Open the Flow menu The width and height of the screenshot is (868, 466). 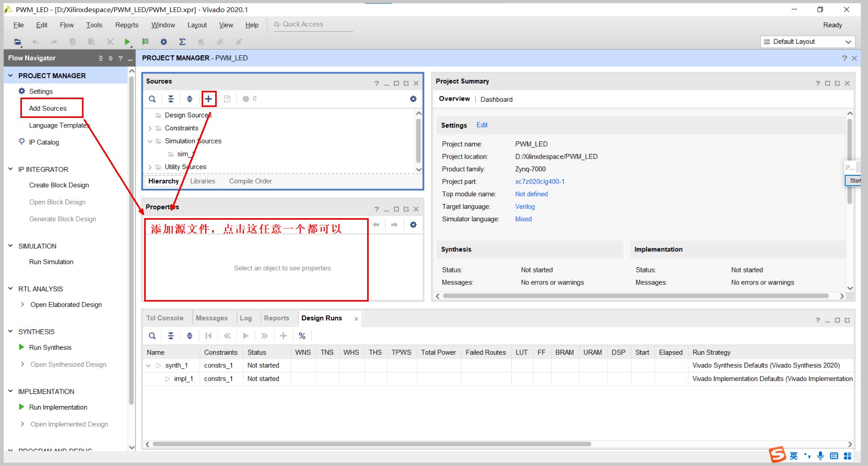click(67, 25)
